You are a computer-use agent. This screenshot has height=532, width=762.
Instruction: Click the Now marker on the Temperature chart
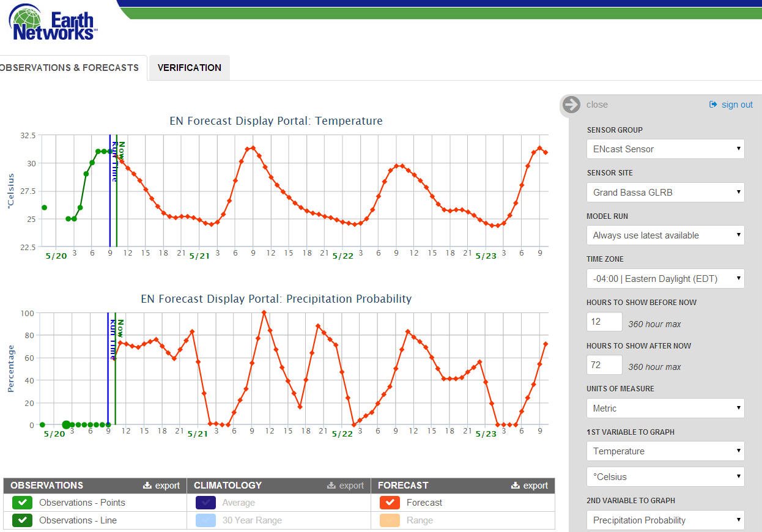point(121,150)
